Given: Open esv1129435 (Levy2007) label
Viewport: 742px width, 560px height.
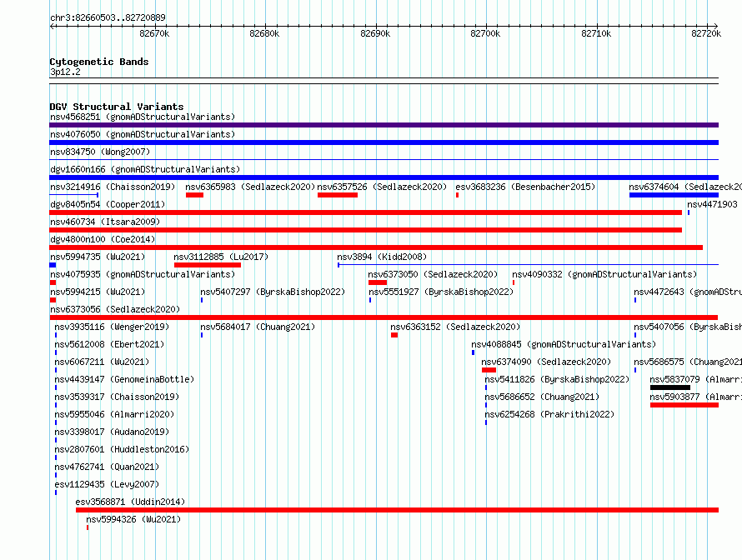Looking at the screenshot, I should click(x=107, y=484).
